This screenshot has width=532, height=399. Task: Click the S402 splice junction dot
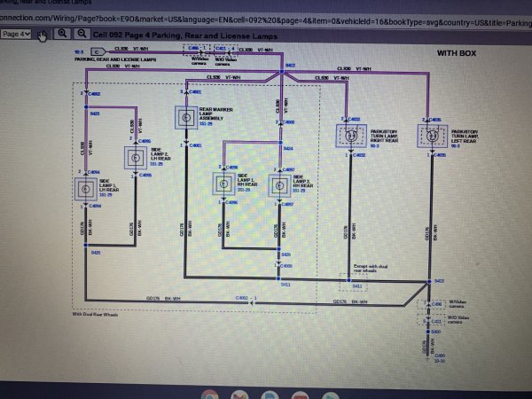tap(282, 72)
